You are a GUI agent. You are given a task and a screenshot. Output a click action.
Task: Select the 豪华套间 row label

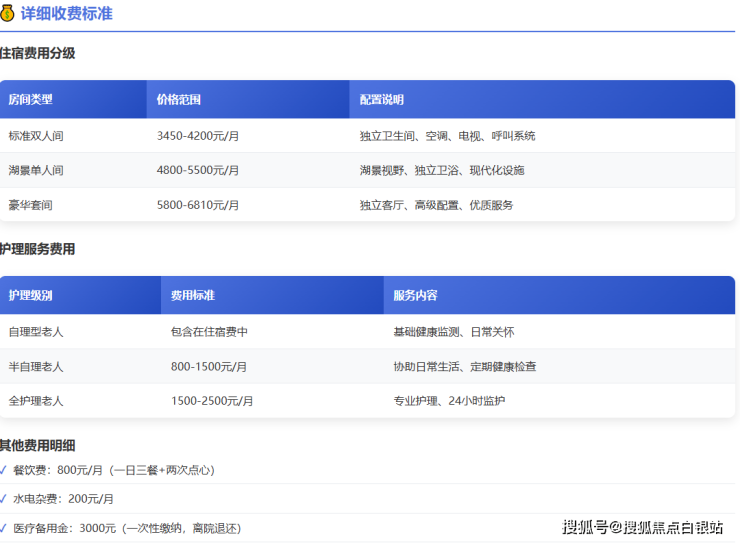click(30, 206)
